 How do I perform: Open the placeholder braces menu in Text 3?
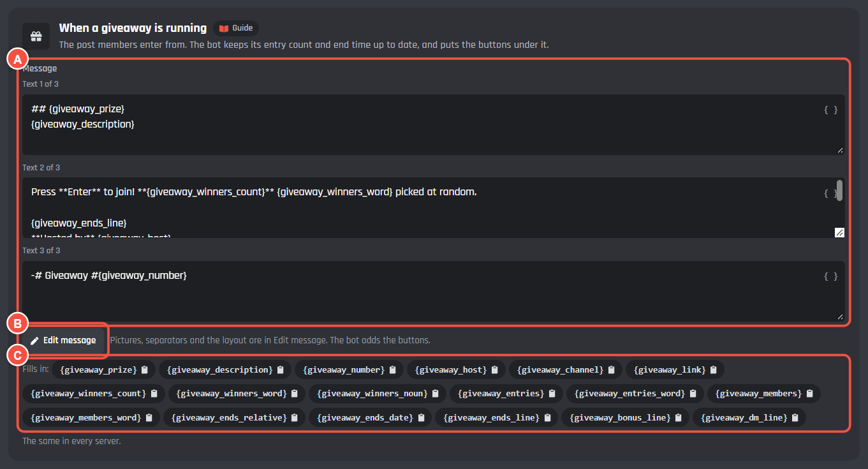point(831,276)
